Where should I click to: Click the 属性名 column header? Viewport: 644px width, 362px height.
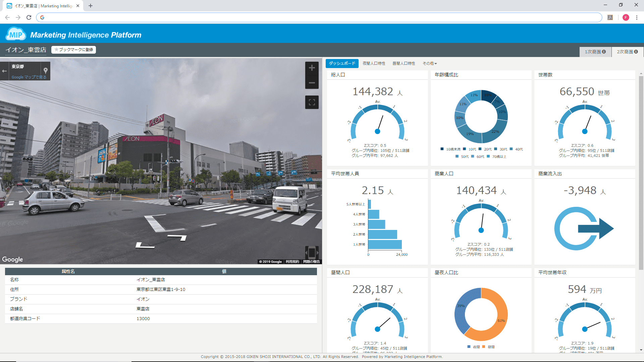(68, 271)
